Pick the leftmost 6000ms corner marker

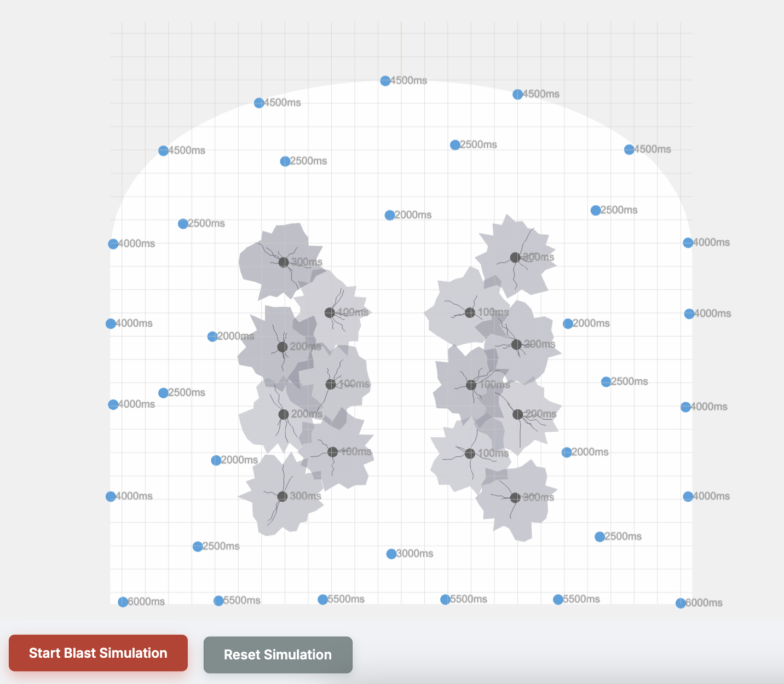point(123,602)
